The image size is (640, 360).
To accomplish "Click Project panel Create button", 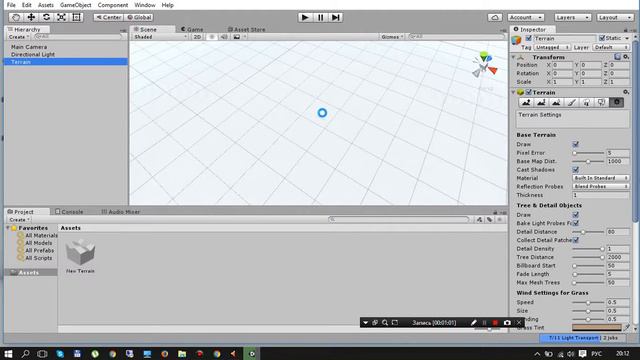I will tap(19, 220).
